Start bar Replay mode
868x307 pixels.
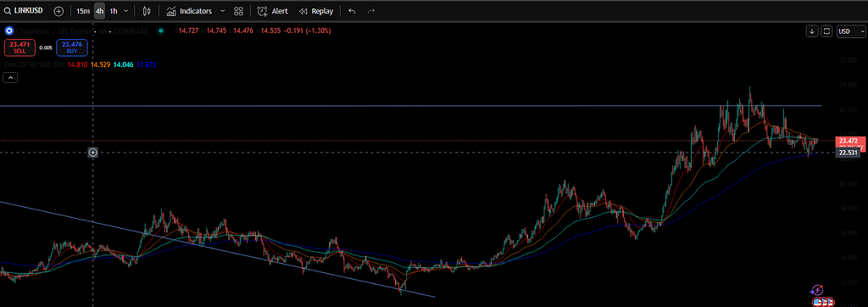click(x=316, y=11)
